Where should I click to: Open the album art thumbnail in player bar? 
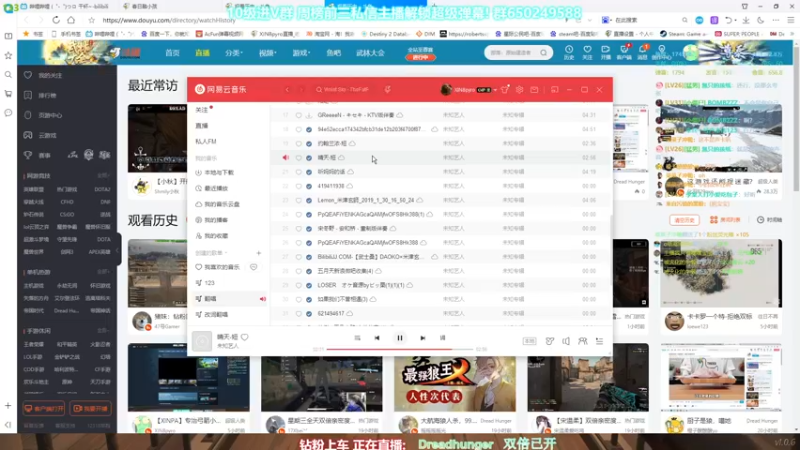click(202, 341)
